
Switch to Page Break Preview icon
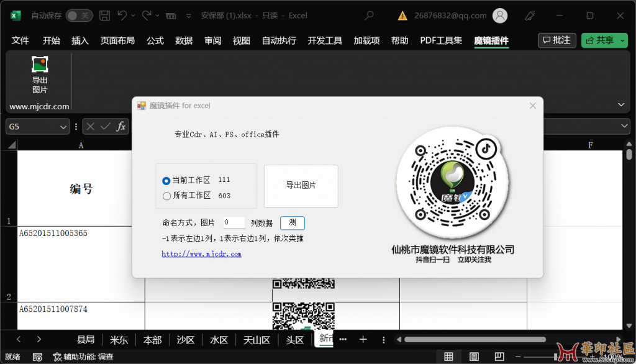tap(499, 357)
